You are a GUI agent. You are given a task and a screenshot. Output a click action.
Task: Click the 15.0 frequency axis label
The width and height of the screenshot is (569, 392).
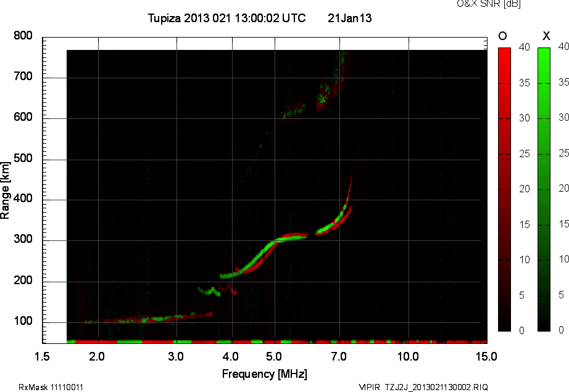pos(487,356)
